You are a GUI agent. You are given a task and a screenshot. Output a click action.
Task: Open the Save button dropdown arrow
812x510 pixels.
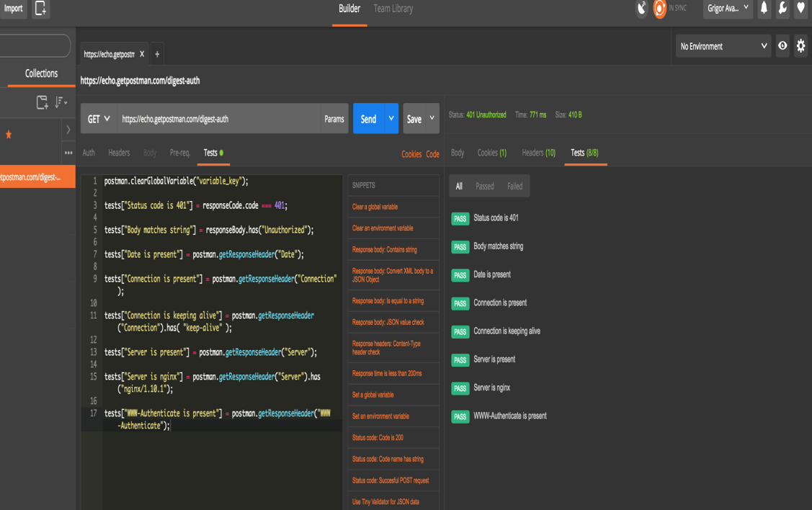(x=432, y=119)
